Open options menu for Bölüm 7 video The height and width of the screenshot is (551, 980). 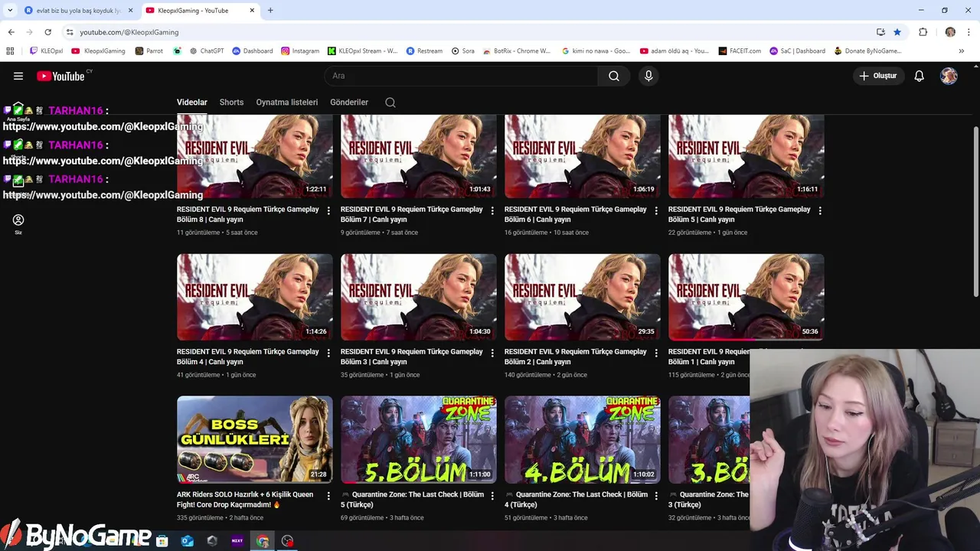pyautogui.click(x=492, y=210)
